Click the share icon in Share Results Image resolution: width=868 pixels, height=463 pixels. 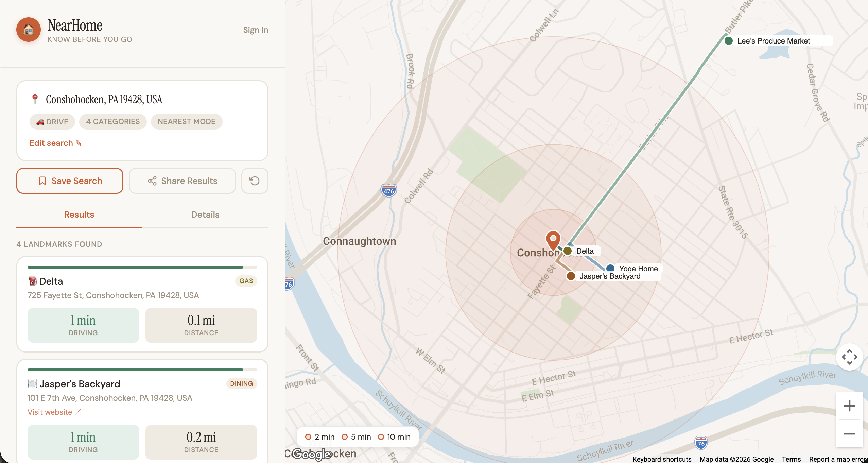click(152, 181)
